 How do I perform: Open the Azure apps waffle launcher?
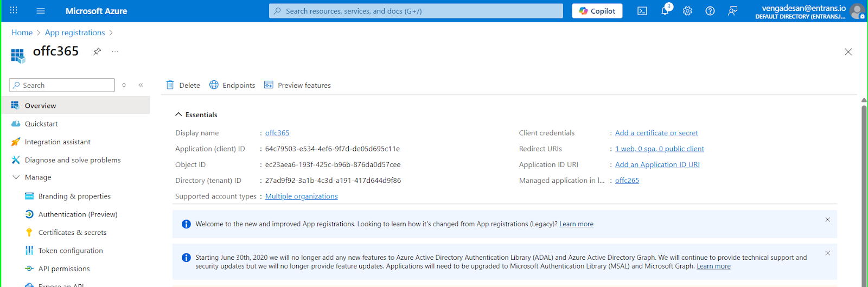pos(14,10)
